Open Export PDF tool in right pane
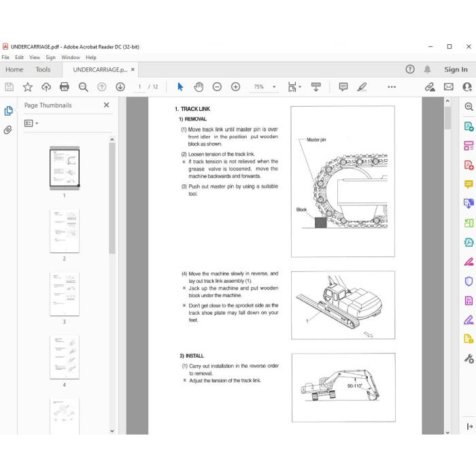 tap(469, 126)
